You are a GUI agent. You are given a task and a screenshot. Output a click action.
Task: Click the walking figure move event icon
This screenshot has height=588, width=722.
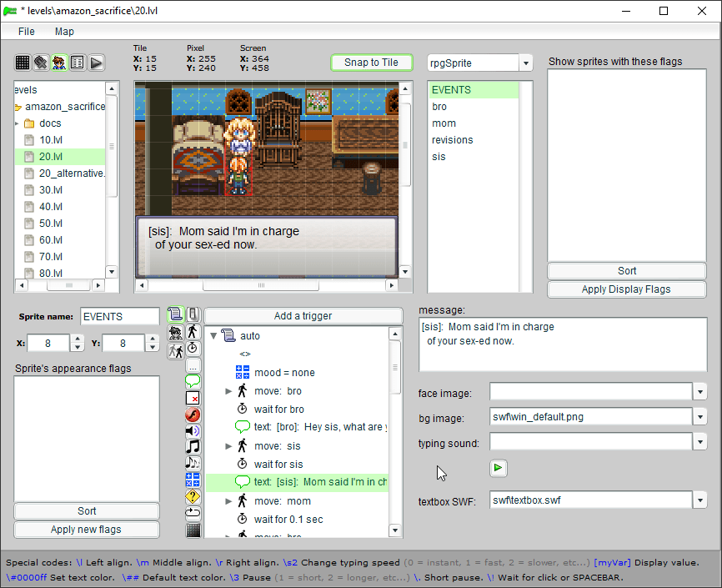[x=193, y=332]
